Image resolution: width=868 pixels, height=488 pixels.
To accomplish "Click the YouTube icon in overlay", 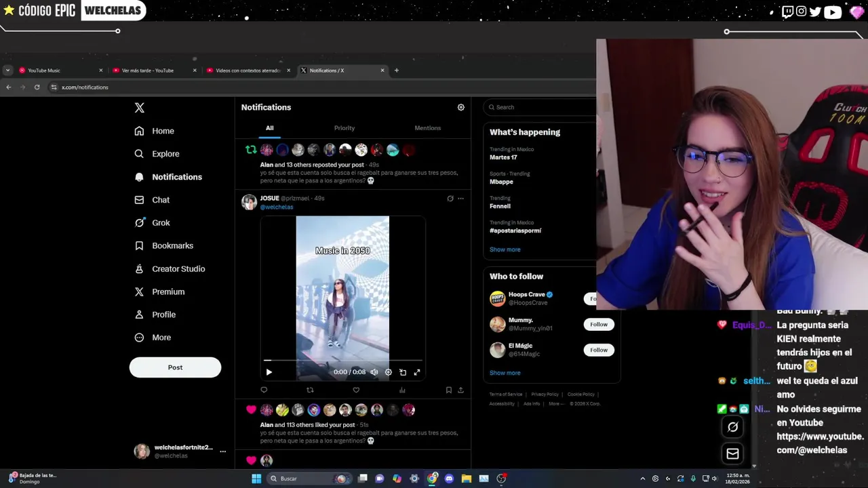I will click(x=833, y=12).
